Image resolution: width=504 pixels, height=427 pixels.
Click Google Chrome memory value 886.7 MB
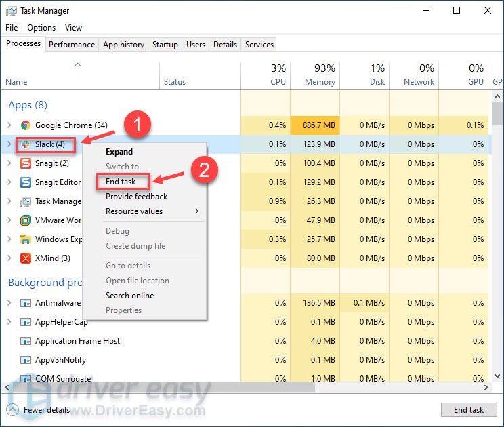pyautogui.click(x=319, y=125)
